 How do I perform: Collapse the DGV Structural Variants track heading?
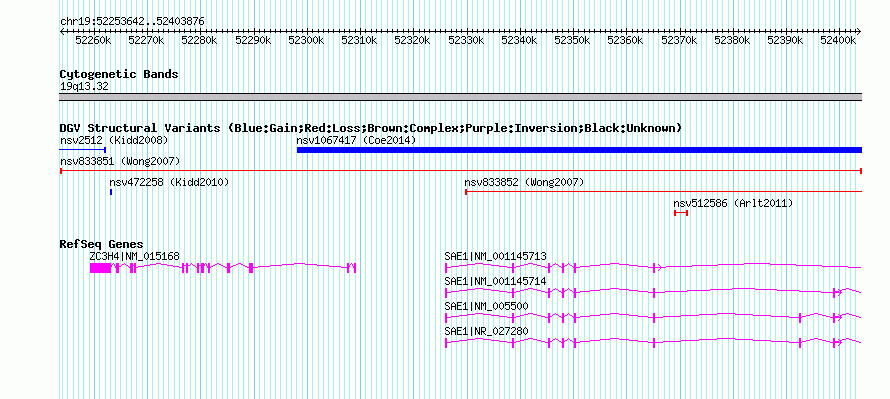[370, 128]
